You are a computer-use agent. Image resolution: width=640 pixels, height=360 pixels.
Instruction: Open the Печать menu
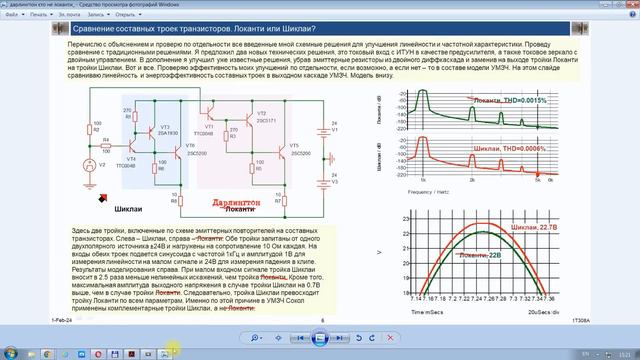[x=41, y=14]
